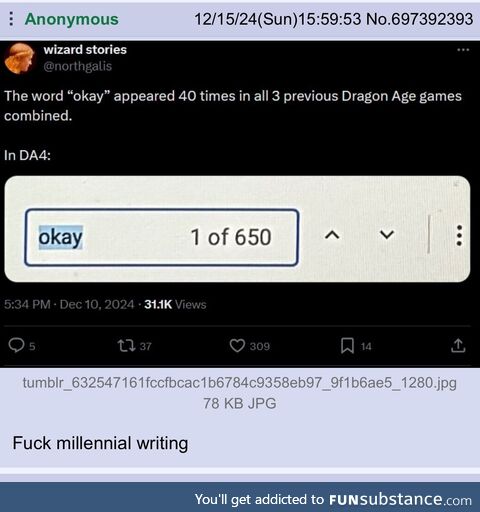The height and width of the screenshot is (512, 480).
Task: Open the find bar's vertical dots menu
Action: pyautogui.click(x=459, y=235)
